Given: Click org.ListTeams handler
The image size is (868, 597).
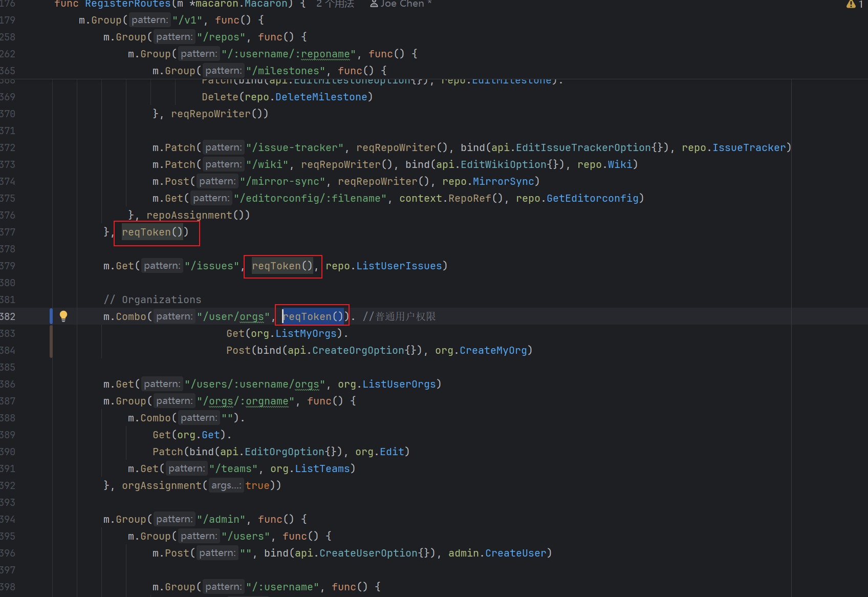Looking at the screenshot, I should 310,468.
